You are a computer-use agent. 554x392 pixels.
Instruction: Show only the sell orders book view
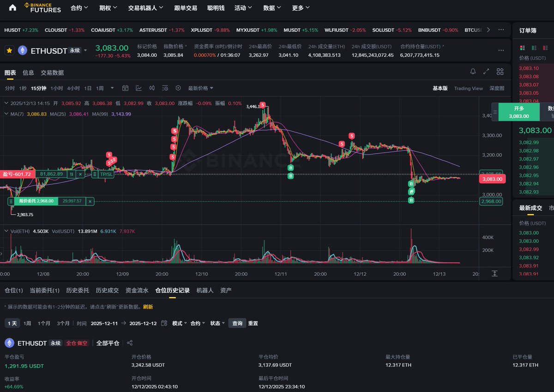click(x=545, y=48)
